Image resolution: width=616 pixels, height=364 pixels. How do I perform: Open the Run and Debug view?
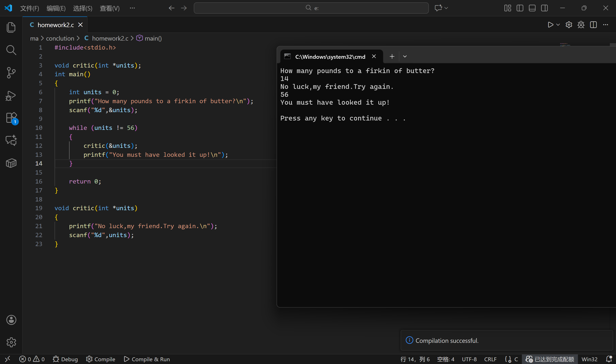(x=11, y=96)
